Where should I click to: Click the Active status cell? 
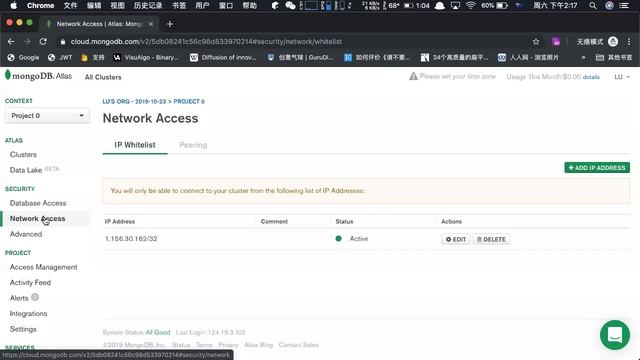tap(352, 238)
